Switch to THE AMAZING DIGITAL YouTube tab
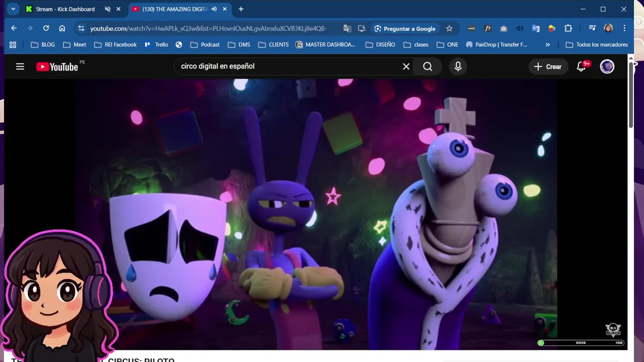 (x=175, y=9)
